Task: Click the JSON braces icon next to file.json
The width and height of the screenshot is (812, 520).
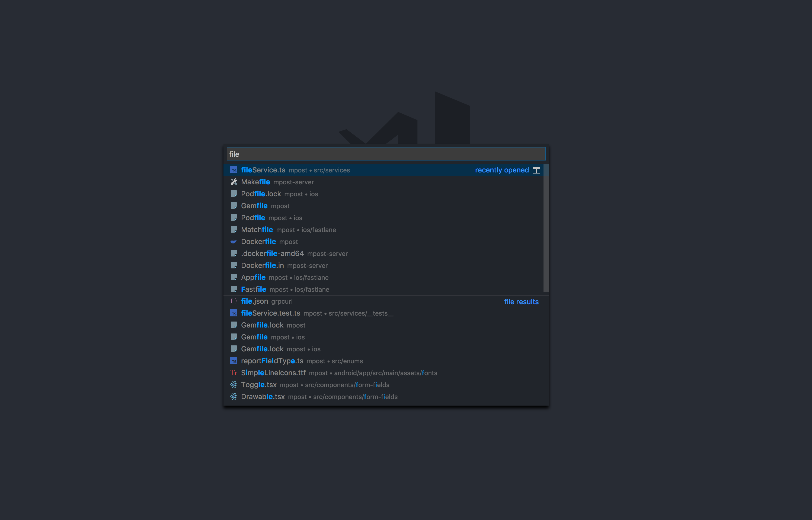Action: (x=234, y=301)
